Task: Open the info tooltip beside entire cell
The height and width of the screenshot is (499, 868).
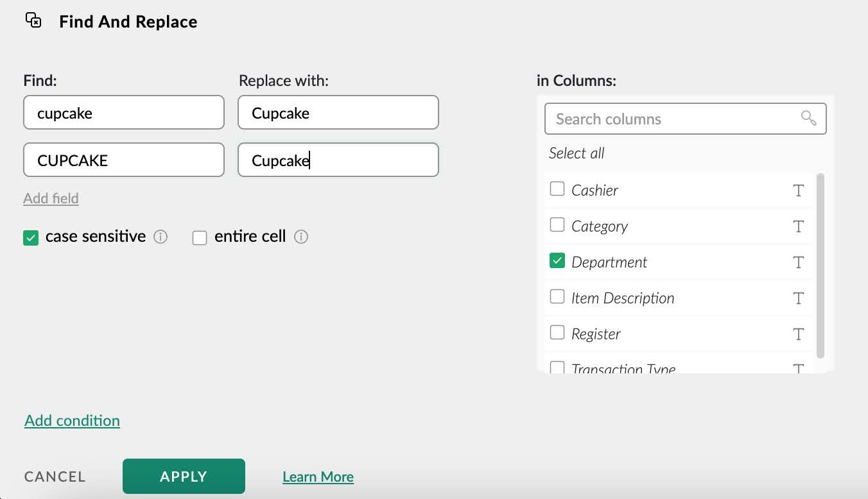Action: [x=301, y=237]
